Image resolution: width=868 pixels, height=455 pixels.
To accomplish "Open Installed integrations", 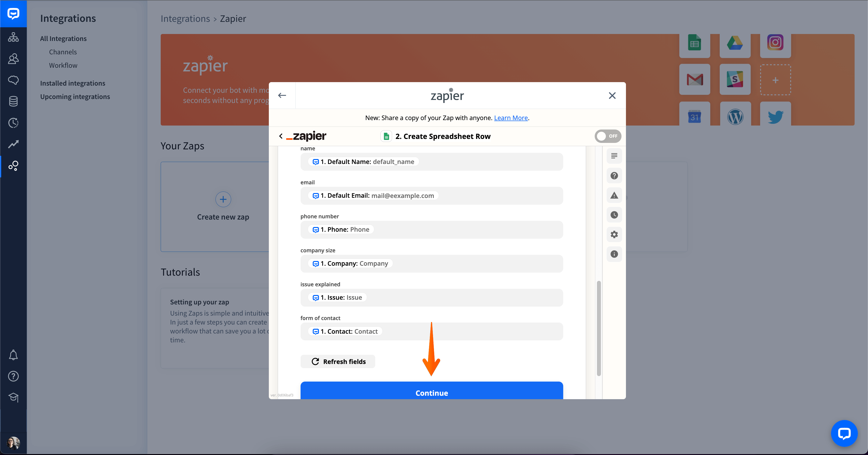I will click(73, 83).
